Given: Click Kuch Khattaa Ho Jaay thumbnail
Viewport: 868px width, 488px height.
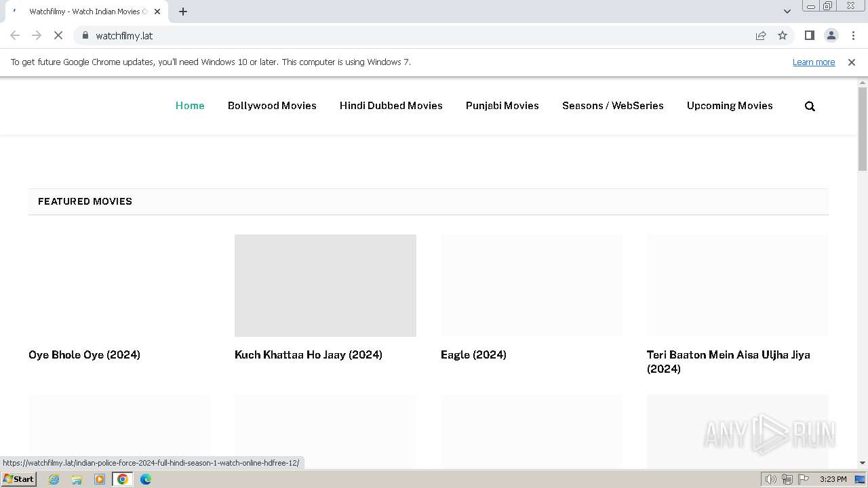Looking at the screenshot, I should [325, 285].
